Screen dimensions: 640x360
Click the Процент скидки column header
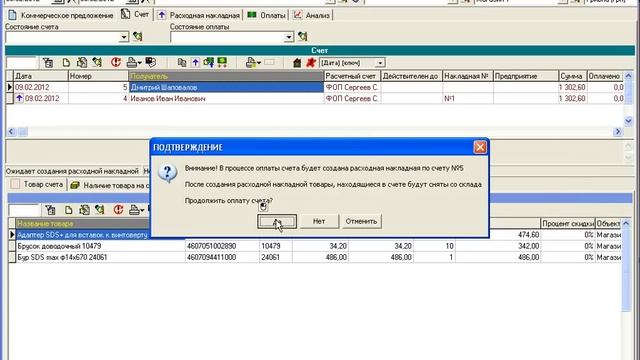568,224
